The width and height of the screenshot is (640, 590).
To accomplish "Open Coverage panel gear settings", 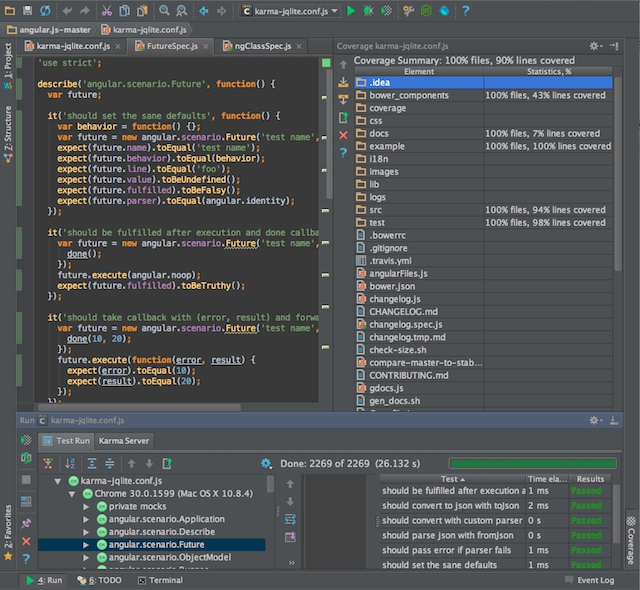I will (594, 46).
